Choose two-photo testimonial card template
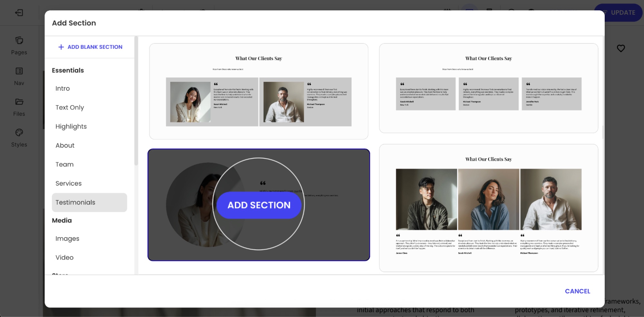This screenshot has height=317, width=644. (259, 91)
